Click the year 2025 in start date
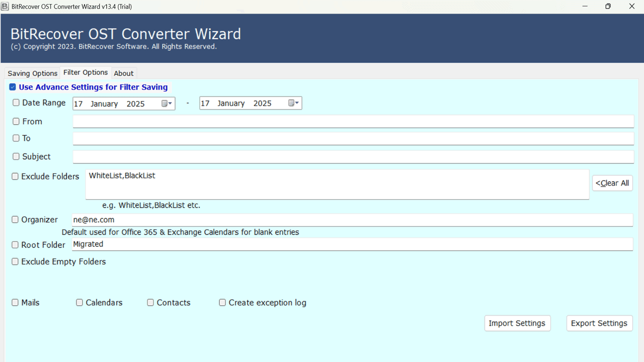Image resolution: width=644 pixels, height=362 pixels. coord(136,104)
